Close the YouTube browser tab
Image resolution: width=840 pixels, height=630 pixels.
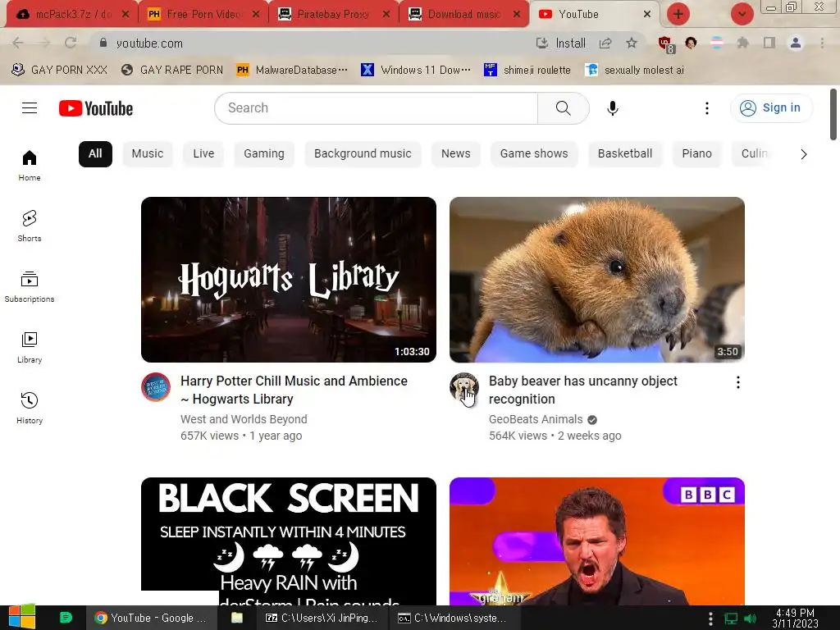tap(647, 14)
